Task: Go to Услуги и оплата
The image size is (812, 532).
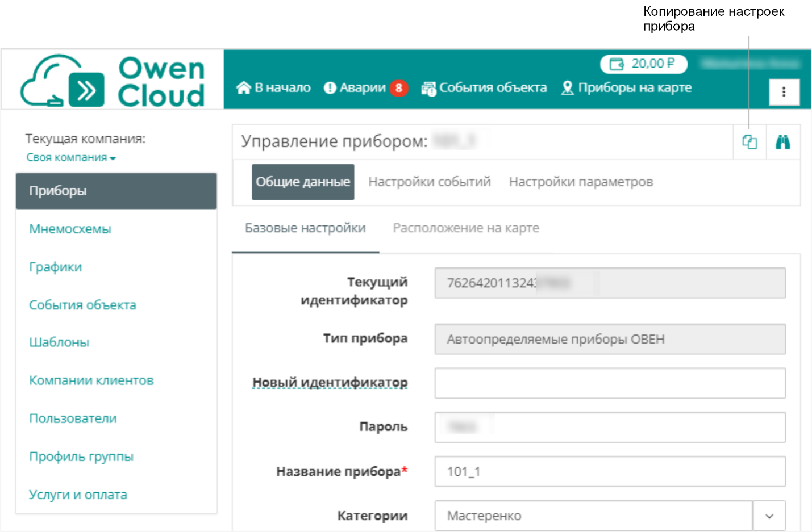Action: coord(78,495)
